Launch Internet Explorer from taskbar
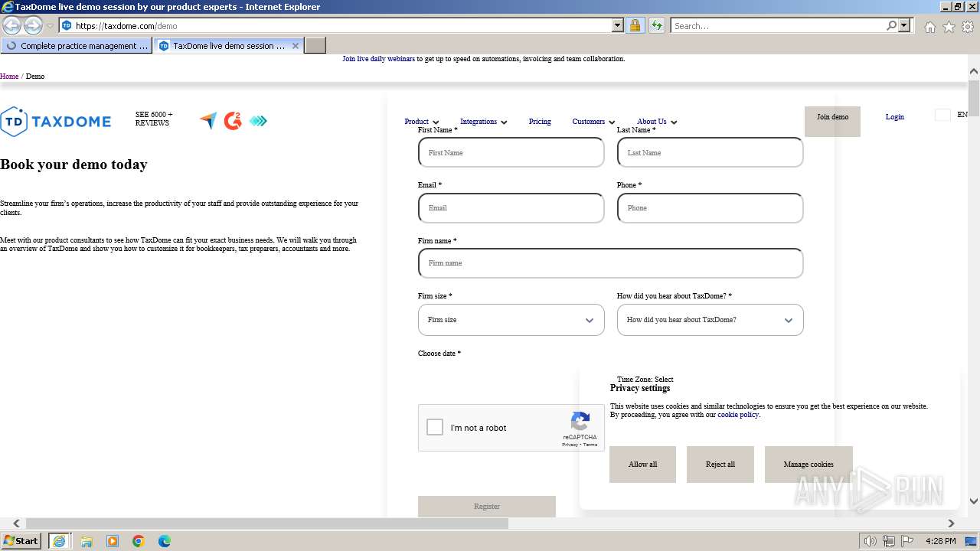Image resolution: width=980 pixels, height=551 pixels. 59,541
